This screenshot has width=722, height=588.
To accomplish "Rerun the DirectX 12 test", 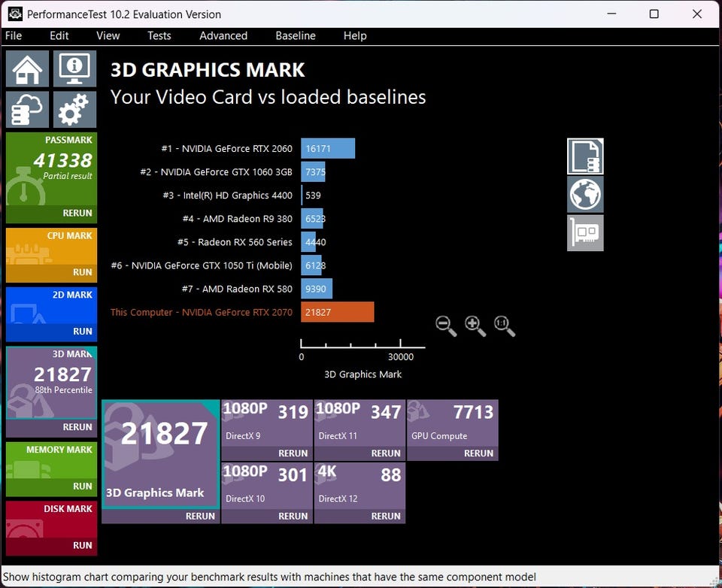I will pyautogui.click(x=360, y=516).
